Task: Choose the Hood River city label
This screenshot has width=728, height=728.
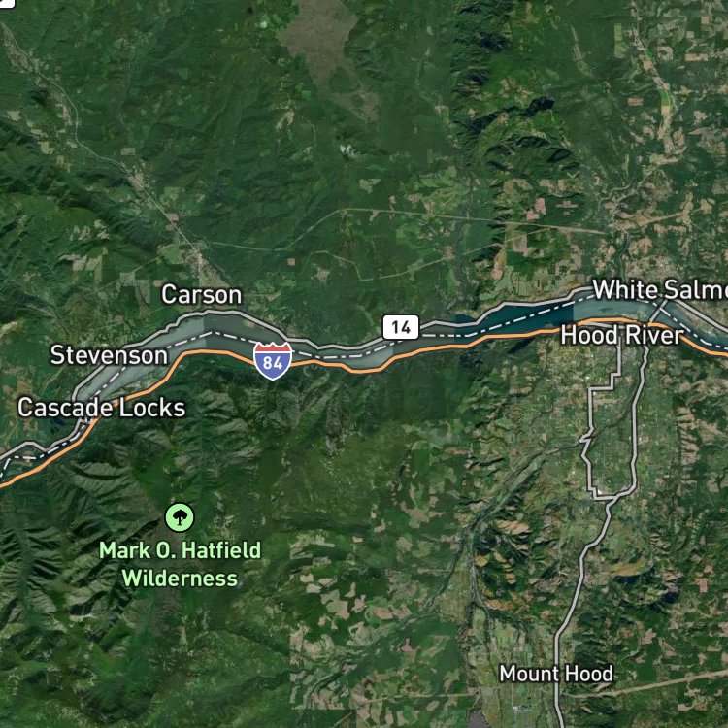Action: coord(622,335)
